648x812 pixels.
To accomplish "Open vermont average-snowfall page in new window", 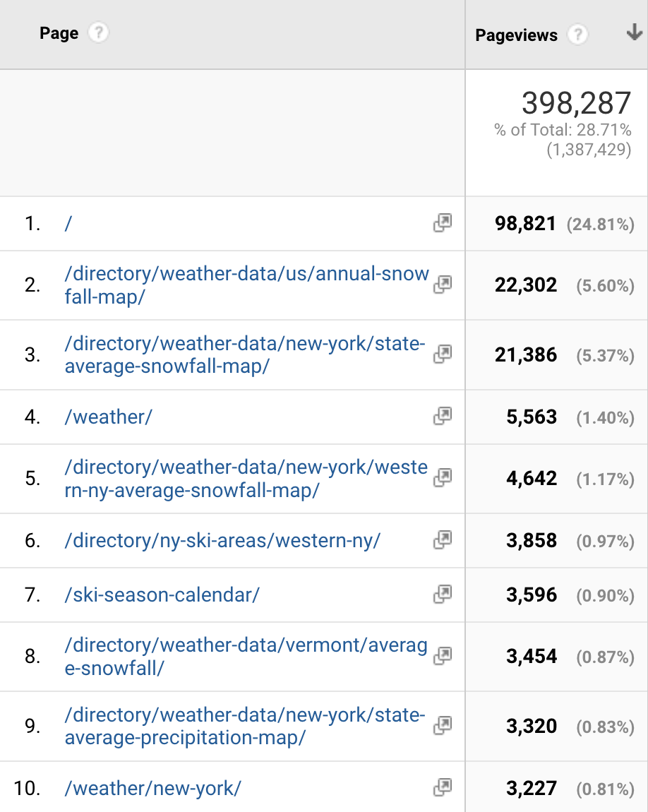I will coord(442,657).
